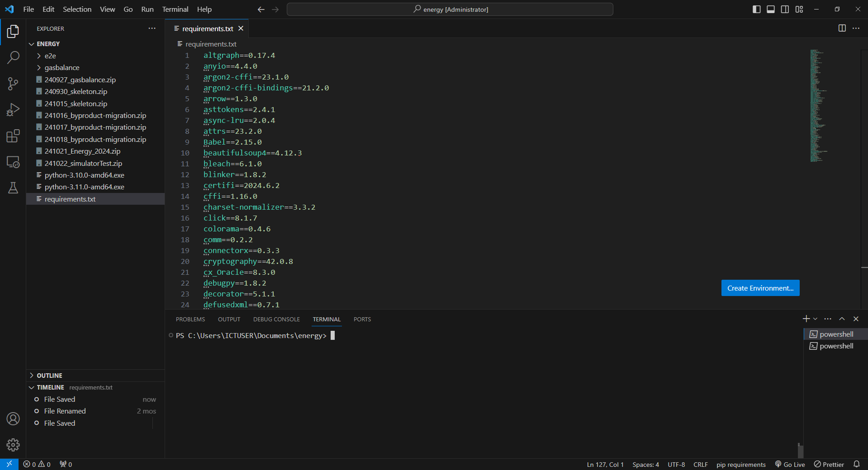
Task: Expand the gasbalance folder
Action: [95, 67]
